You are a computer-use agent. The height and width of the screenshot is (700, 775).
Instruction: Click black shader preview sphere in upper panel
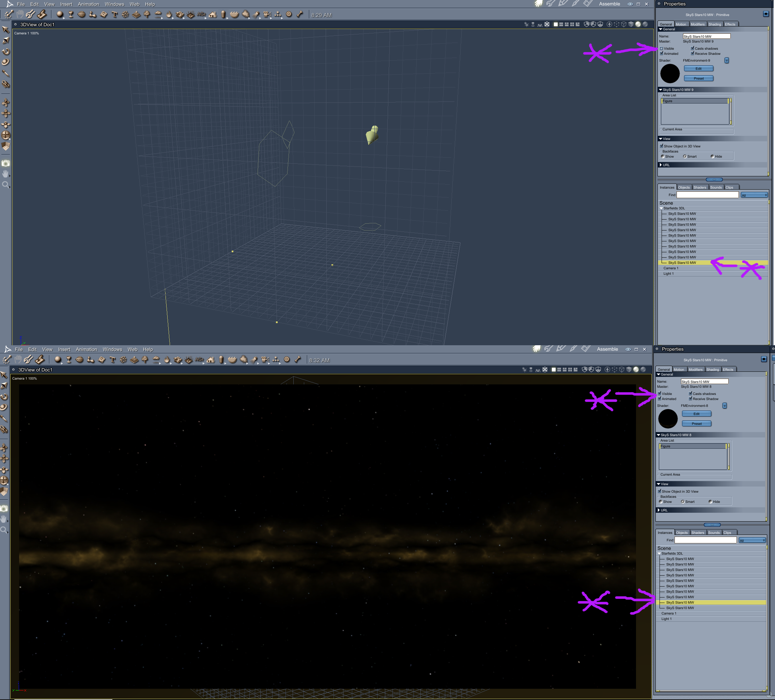pos(670,74)
